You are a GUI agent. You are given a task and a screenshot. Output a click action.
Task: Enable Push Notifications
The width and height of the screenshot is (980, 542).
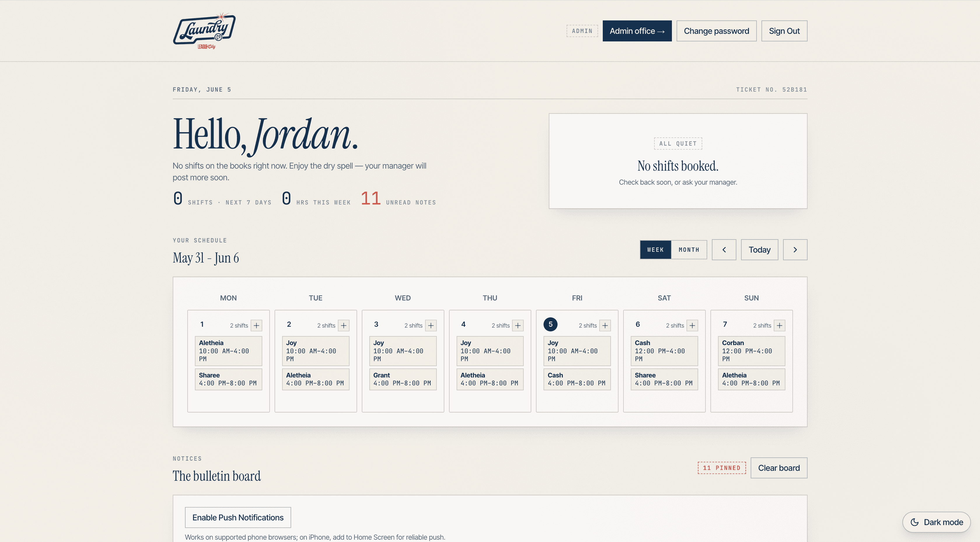click(238, 518)
